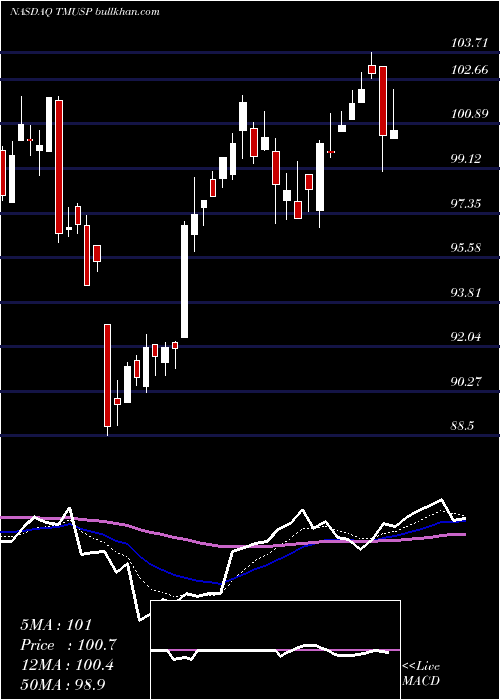Click the <<Live MACD label
Viewport: 500px width, 700px height.
click(421, 674)
